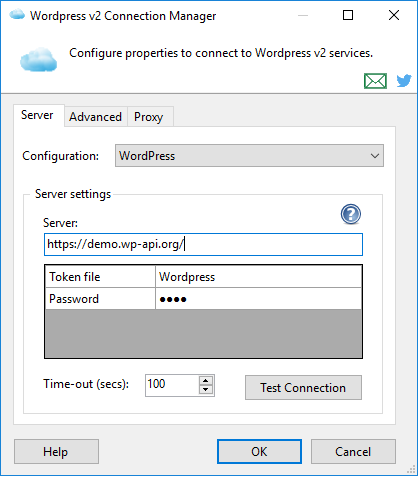Focus the Server URL input field
The width and height of the screenshot is (418, 478).
203,245
